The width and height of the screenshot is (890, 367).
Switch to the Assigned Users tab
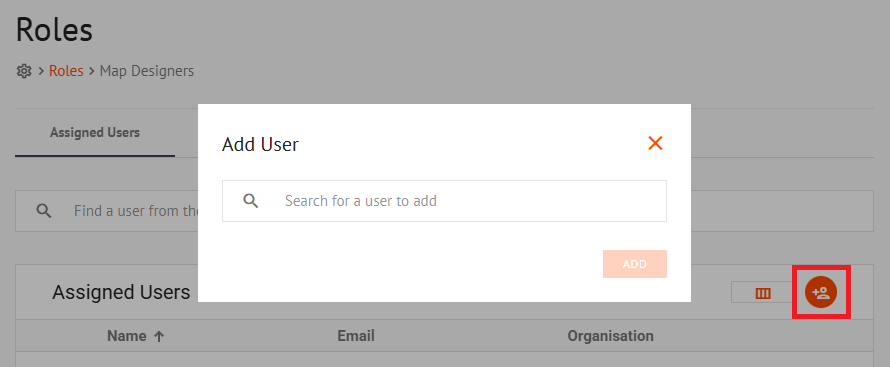coord(95,133)
